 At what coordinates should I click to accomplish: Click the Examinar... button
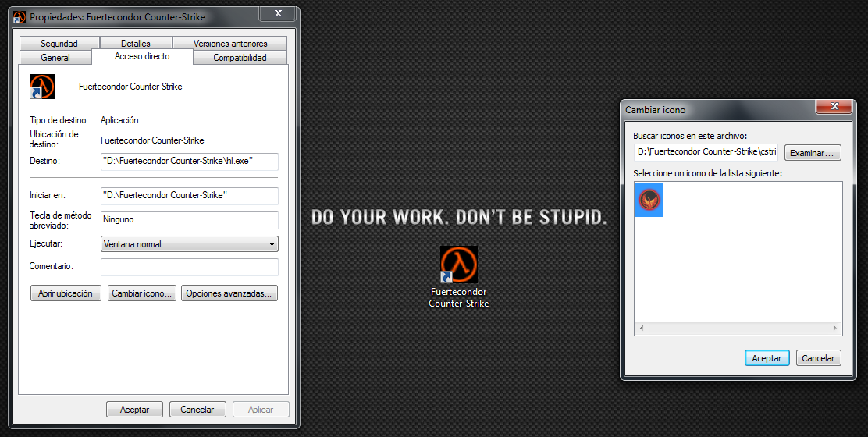click(812, 153)
